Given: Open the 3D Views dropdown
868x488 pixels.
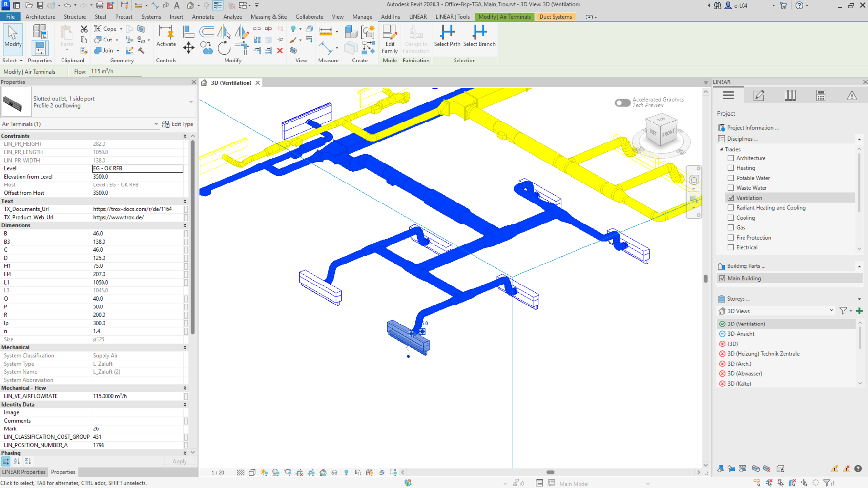Looking at the screenshot, I should (x=831, y=311).
